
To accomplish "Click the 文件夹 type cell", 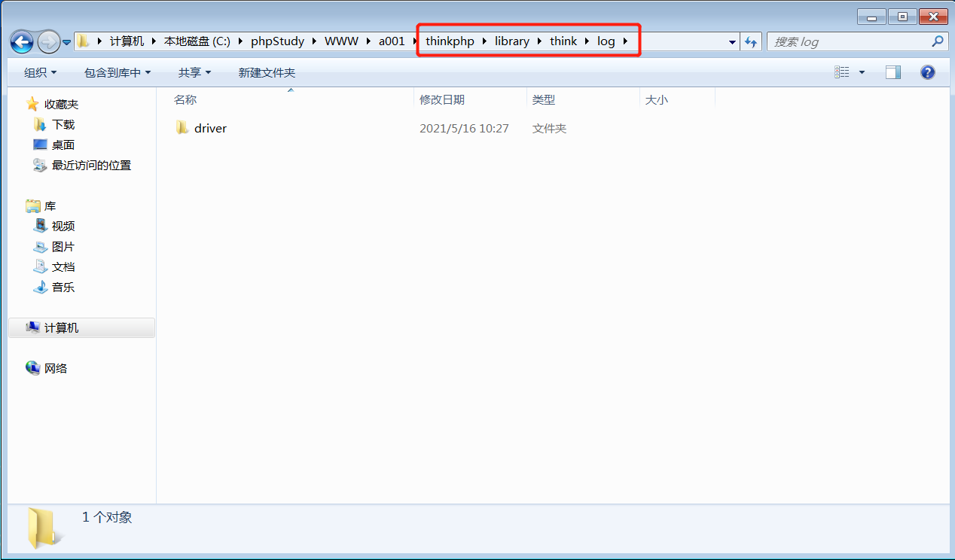I will click(x=549, y=129).
